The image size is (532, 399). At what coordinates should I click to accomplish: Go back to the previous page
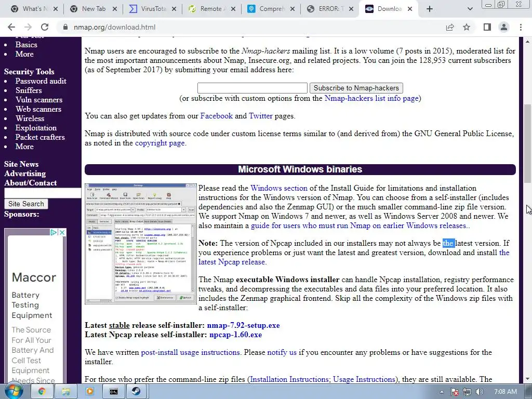(11, 27)
